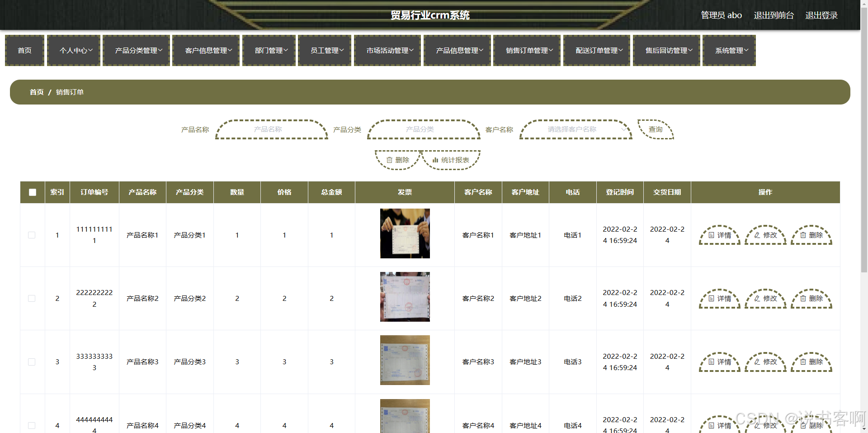Click the 修改 pencil icon in row 3
Screen dimensions: 868x433
757,362
